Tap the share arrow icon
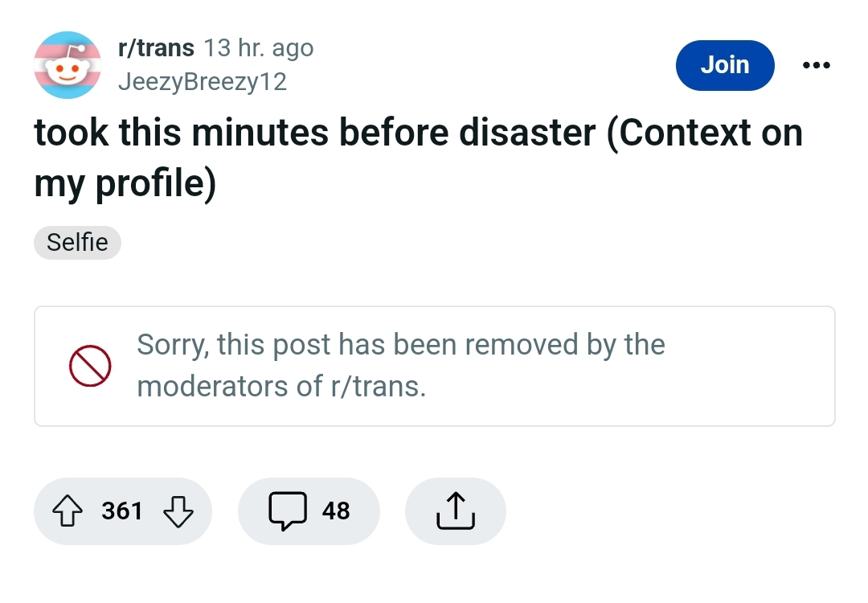Image resolution: width=868 pixels, height=603 pixels. pos(455,511)
